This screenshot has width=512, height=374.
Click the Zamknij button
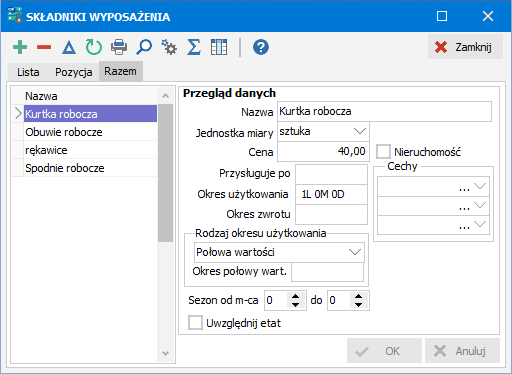[x=465, y=47]
